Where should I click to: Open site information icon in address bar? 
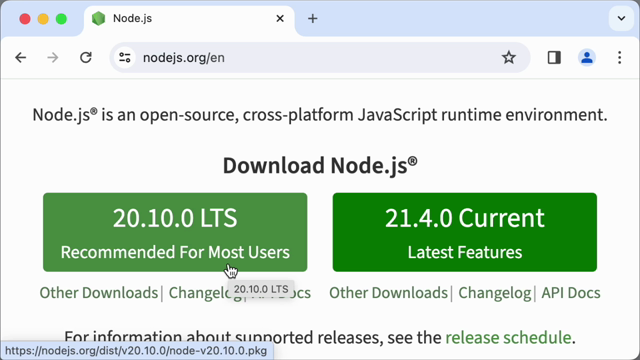coord(124,58)
